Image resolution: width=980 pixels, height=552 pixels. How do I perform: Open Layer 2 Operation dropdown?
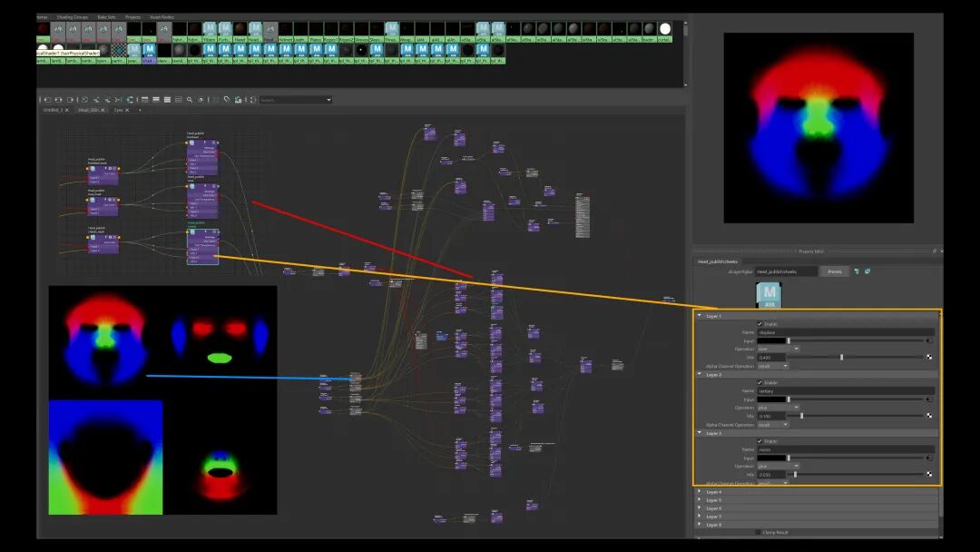coord(779,408)
